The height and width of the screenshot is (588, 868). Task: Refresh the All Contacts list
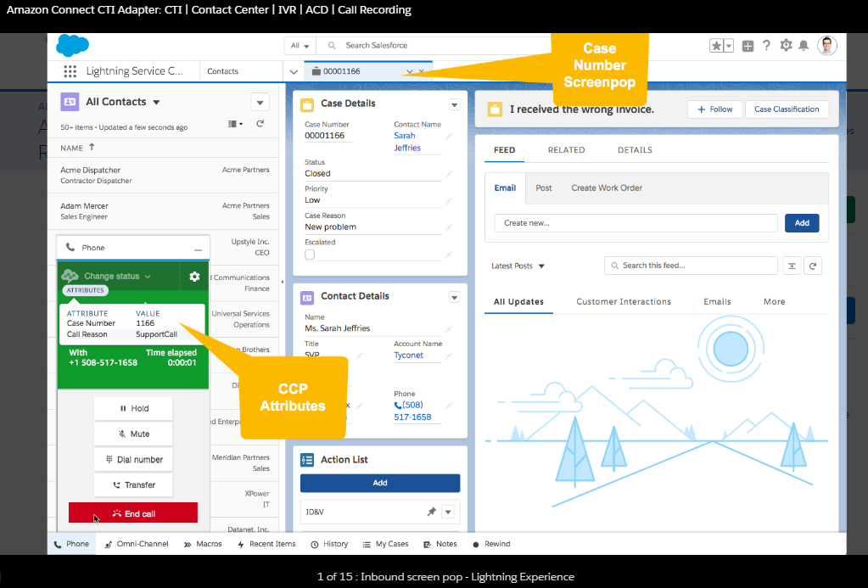pos(260,124)
